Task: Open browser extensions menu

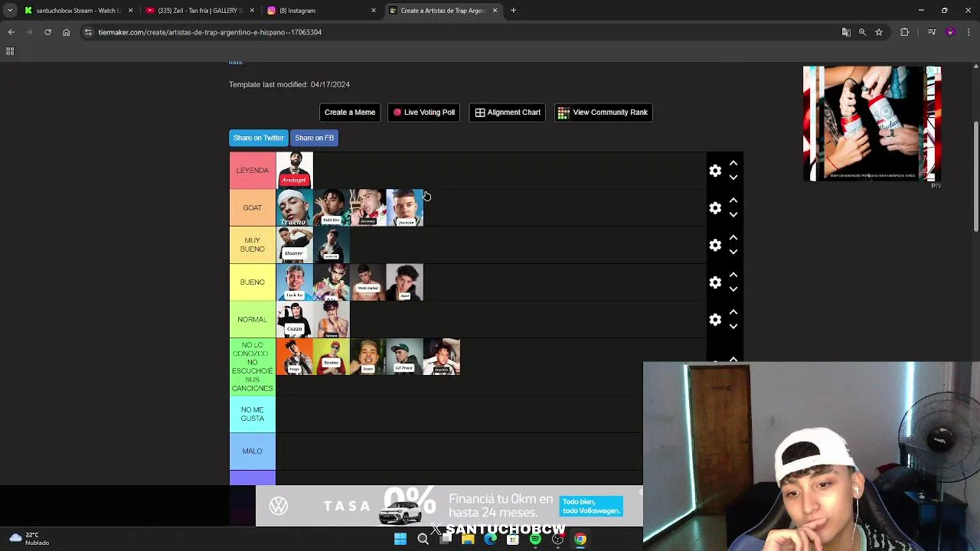Action: [x=905, y=32]
